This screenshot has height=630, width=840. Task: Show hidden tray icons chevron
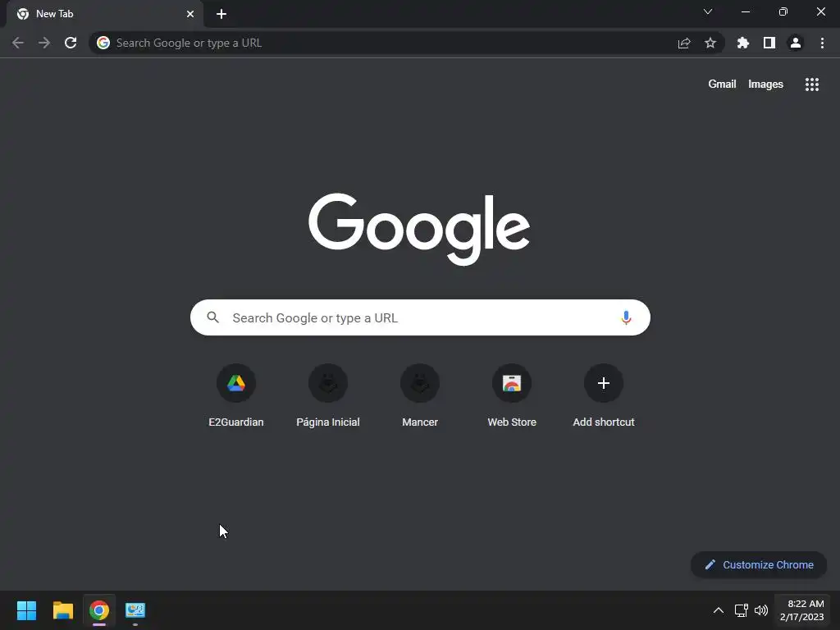tap(719, 610)
